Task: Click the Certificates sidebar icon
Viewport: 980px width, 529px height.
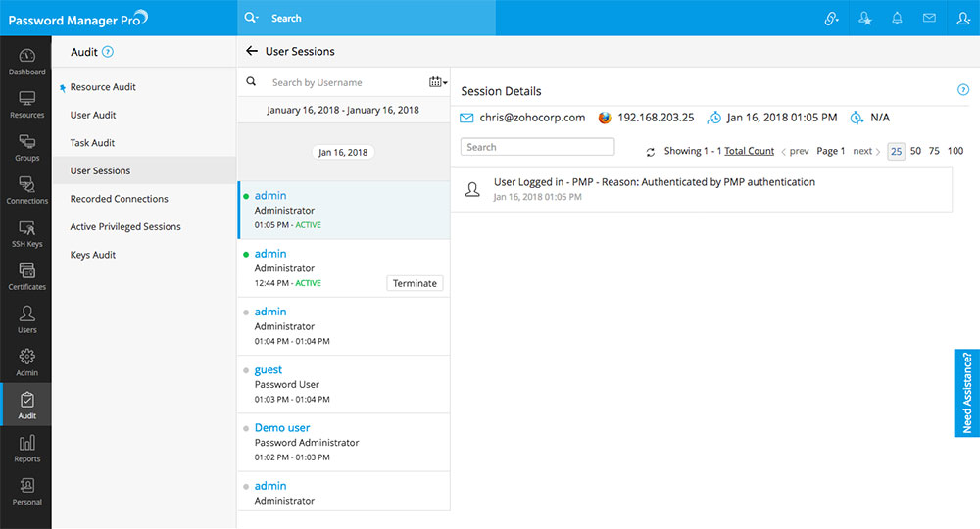Action: tap(26, 275)
